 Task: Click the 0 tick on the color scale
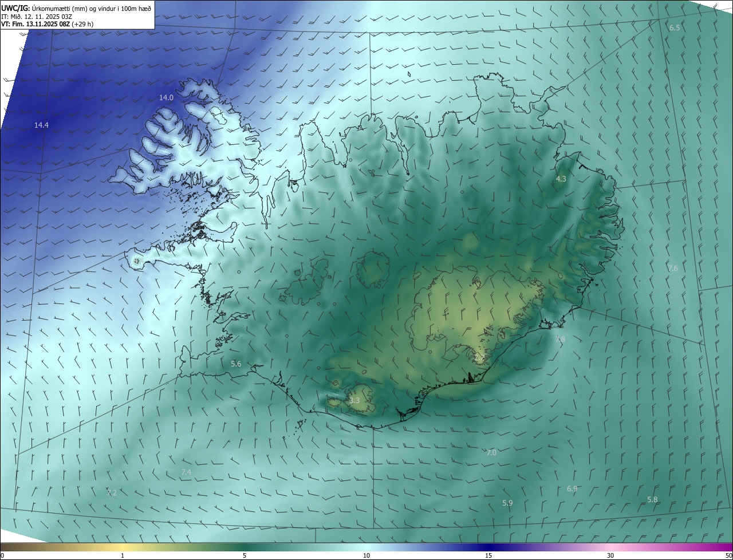click(x=2, y=555)
